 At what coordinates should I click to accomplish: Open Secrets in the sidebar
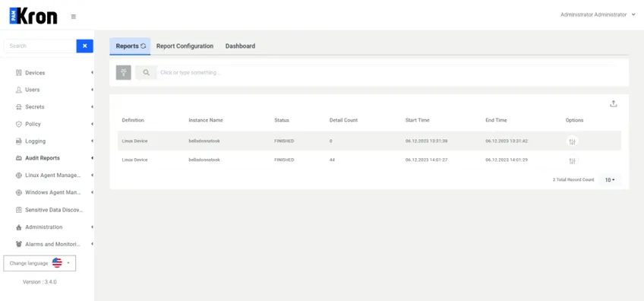coord(34,107)
